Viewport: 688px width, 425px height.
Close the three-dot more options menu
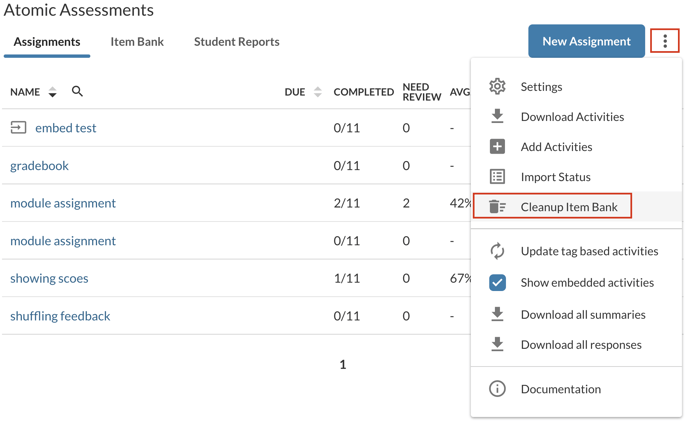coord(665,41)
